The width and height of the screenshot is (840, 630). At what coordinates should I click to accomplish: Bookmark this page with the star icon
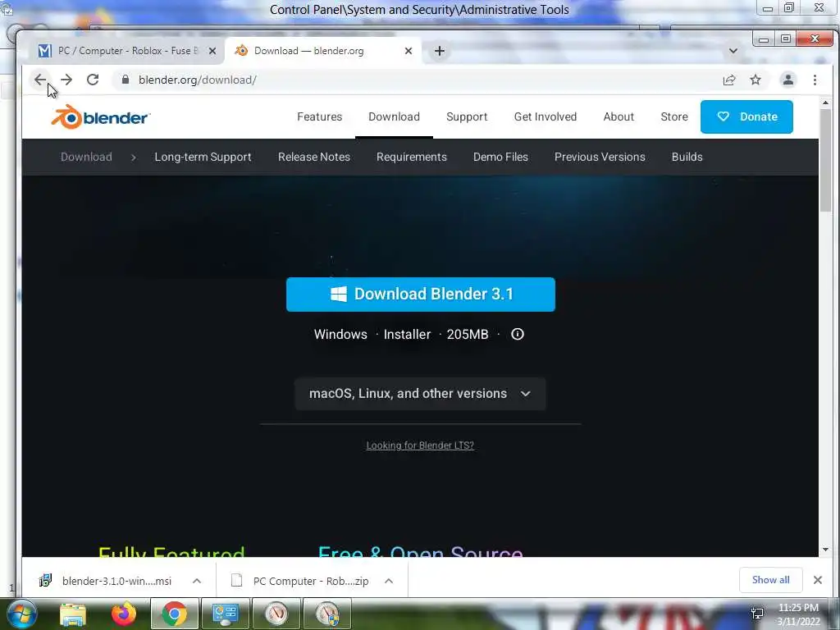pos(756,80)
